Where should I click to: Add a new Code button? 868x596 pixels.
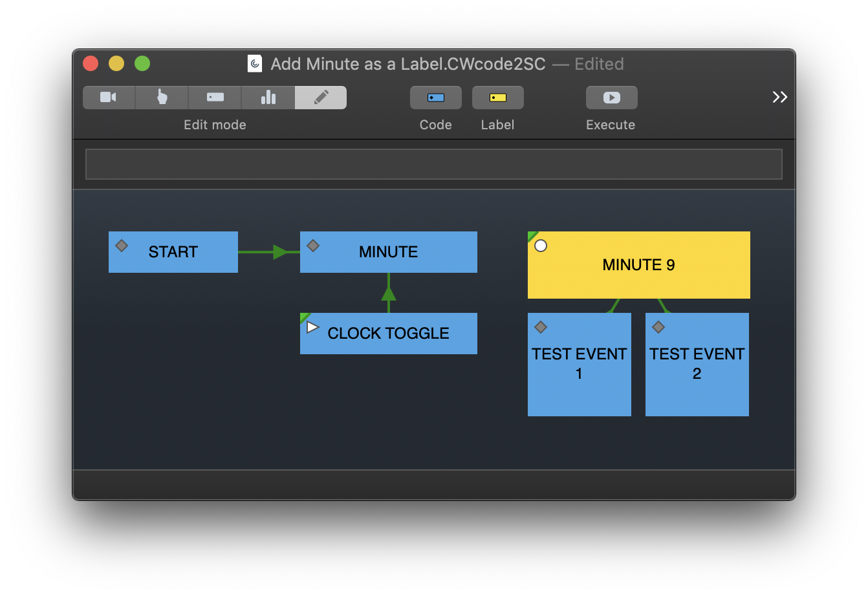(436, 98)
